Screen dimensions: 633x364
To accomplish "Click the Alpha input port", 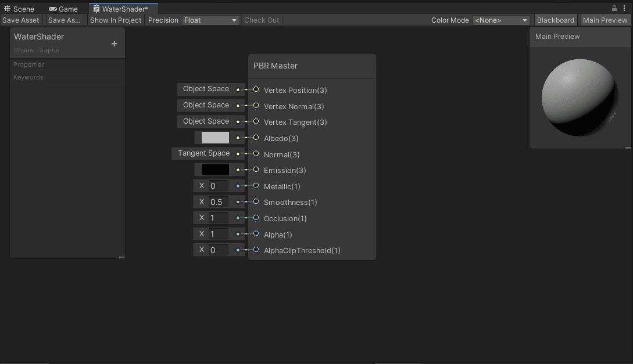I will click(256, 234).
